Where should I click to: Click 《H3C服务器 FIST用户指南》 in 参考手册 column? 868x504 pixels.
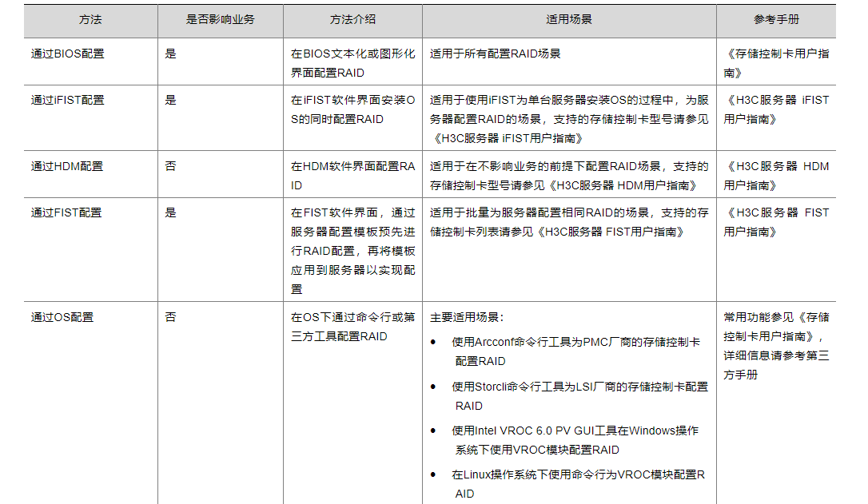776,222
